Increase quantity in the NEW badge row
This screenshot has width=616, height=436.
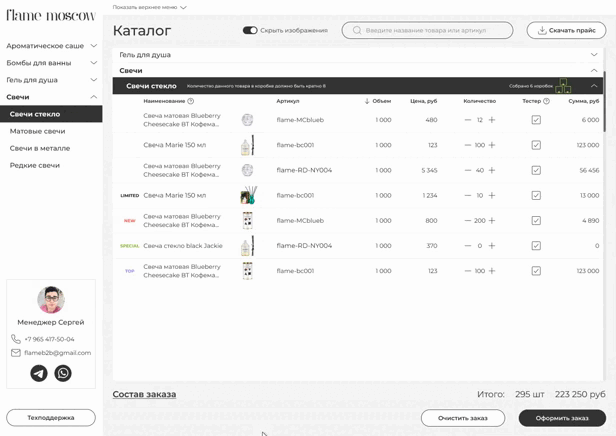click(492, 220)
